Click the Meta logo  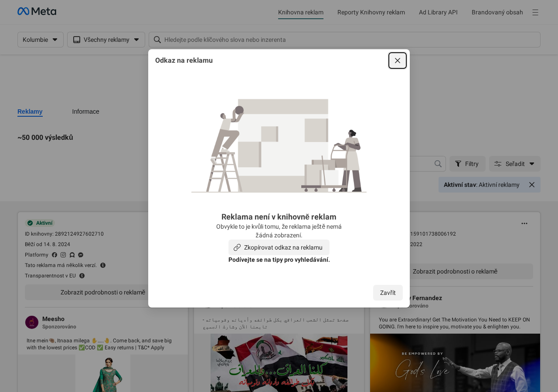click(x=37, y=12)
